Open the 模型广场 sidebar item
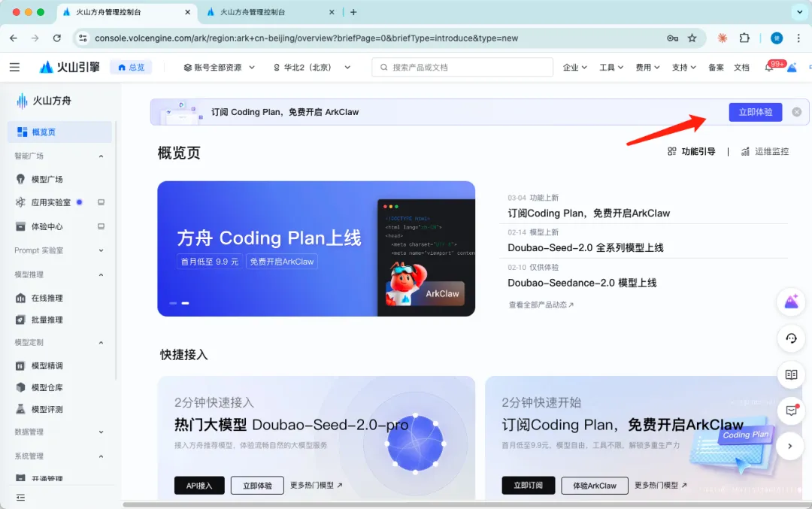Image resolution: width=812 pixels, height=509 pixels. tap(47, 179)
